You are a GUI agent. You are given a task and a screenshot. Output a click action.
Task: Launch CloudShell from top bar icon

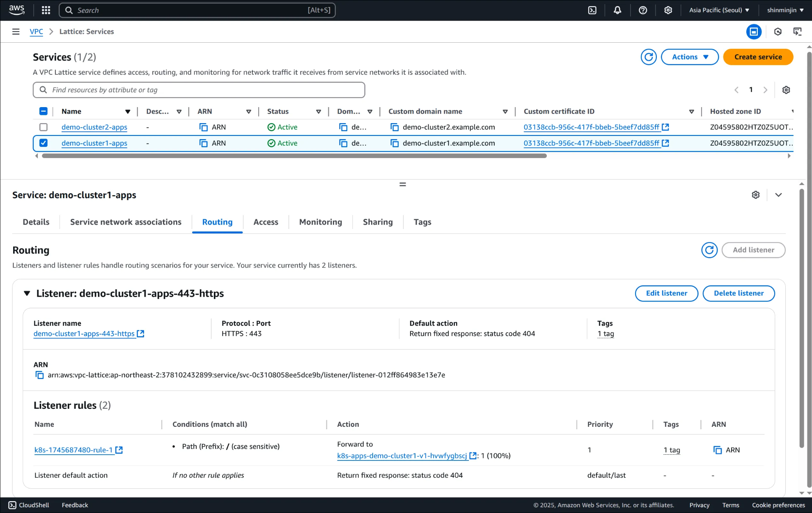click(592, 10)
